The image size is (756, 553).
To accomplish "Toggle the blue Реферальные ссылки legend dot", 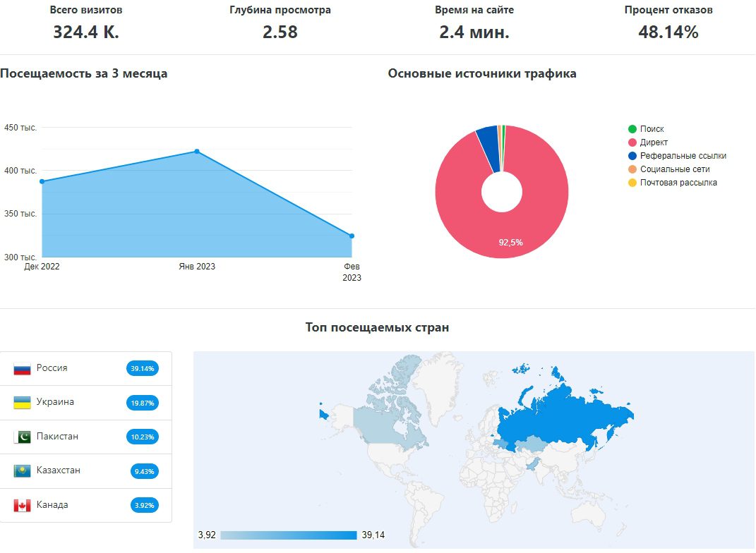I will [632, 156].
